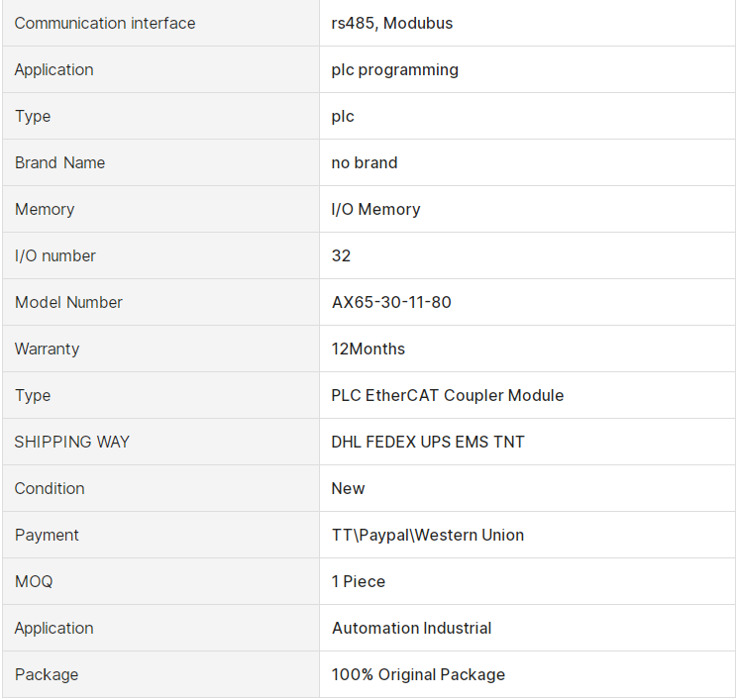Select the "I/O Memory" value cell

(x=375, y=209)
